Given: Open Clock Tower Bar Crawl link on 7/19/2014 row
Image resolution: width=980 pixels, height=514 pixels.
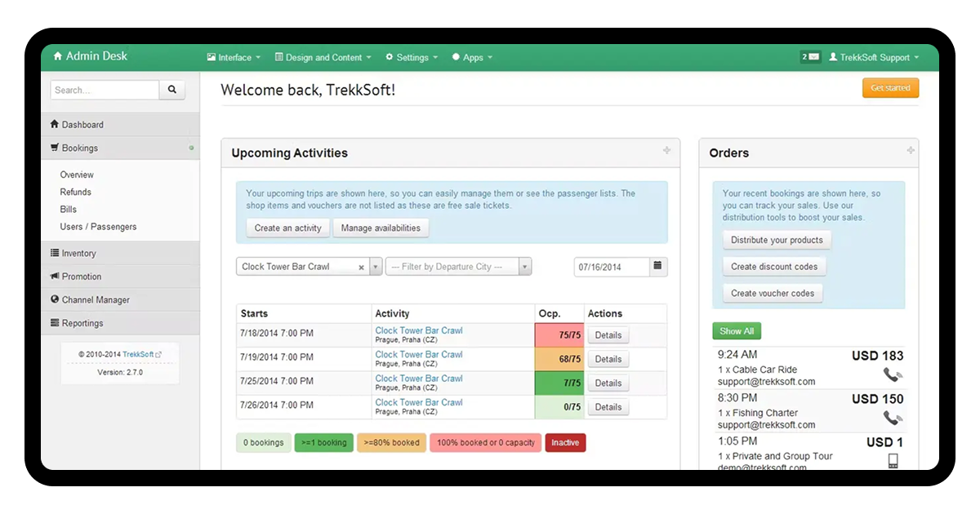Looking at the screenshot, I should 419,354.
